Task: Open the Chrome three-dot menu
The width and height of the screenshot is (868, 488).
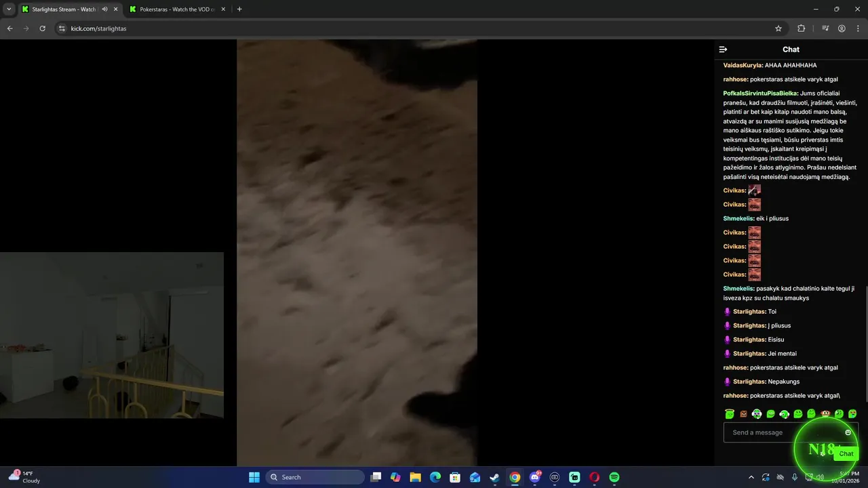Action: [858, 28]
